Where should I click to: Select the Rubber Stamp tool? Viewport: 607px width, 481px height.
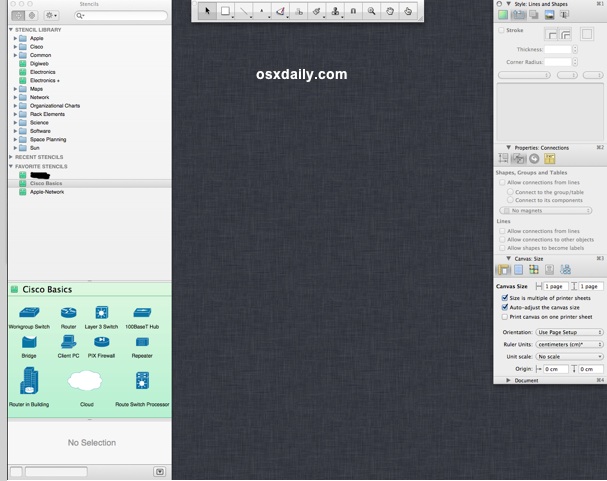[335, 11]
